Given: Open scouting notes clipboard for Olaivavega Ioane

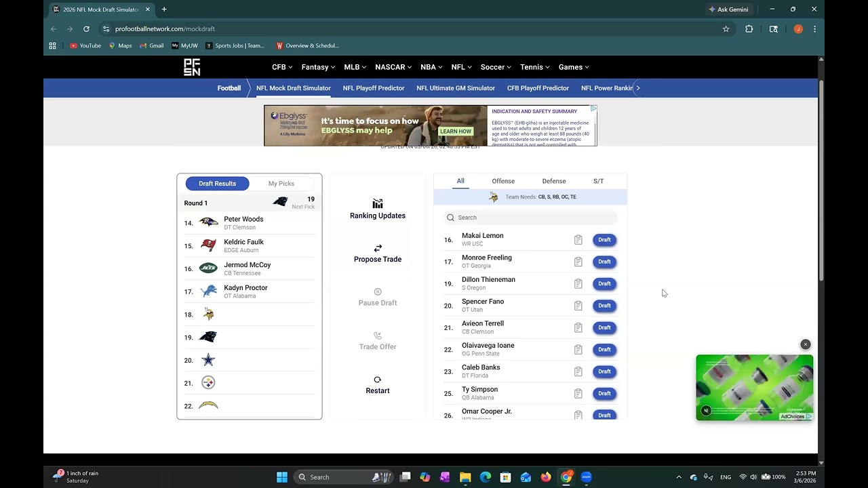Looking at the screenshot, I should [x=578, y=350].
